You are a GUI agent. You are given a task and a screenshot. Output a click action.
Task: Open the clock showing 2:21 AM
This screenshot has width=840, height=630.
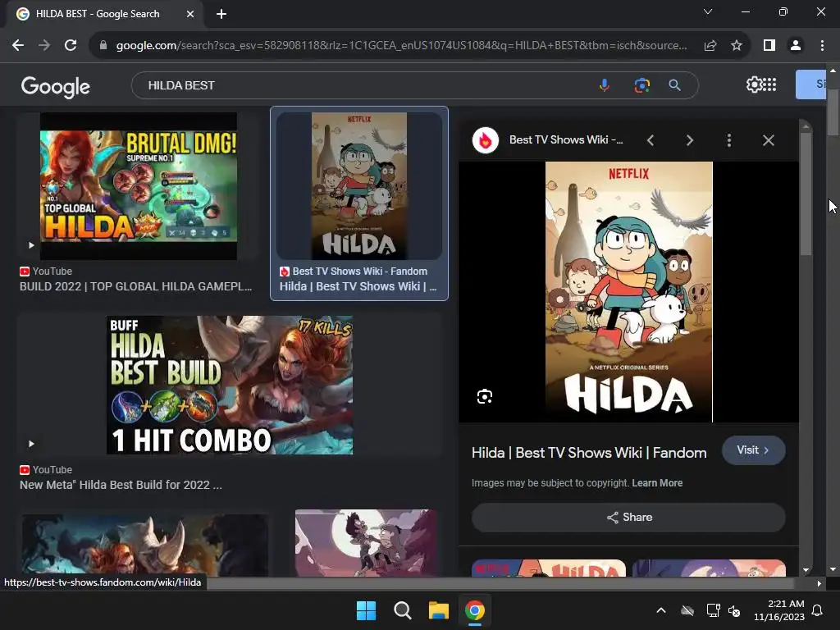(x=779, y=610)
